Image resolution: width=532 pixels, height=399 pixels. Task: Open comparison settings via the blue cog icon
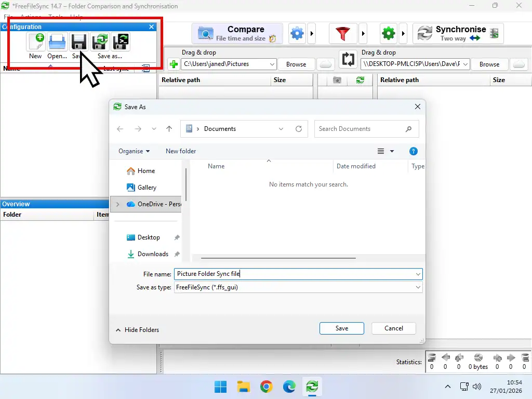tap(297, 33)
